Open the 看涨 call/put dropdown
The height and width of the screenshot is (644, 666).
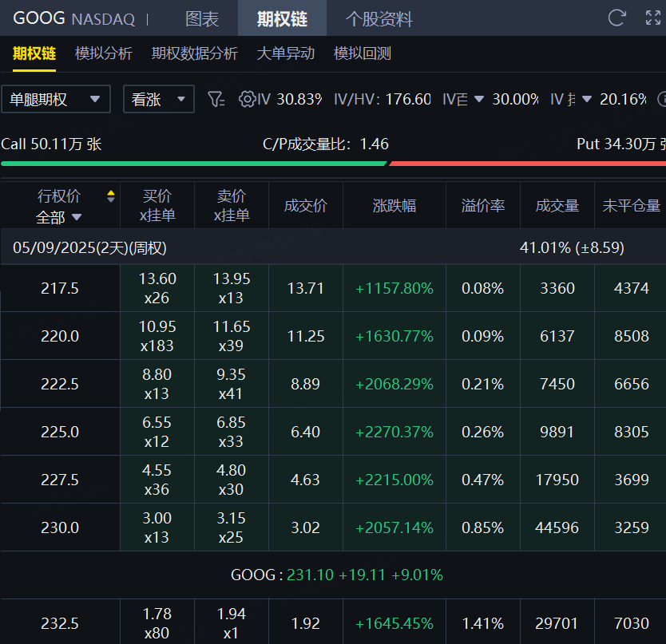click(x=158, y=99)
